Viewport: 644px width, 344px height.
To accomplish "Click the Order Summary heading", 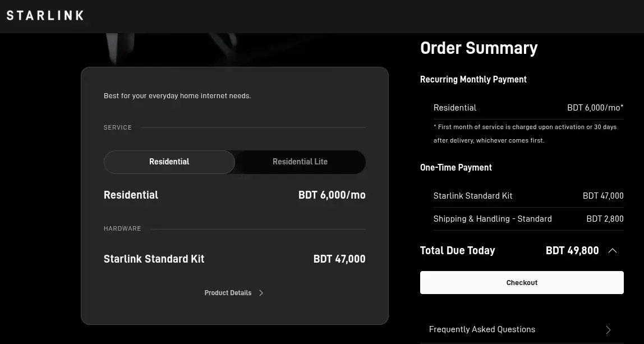I will pyautogui.click(x=479, y=48).
